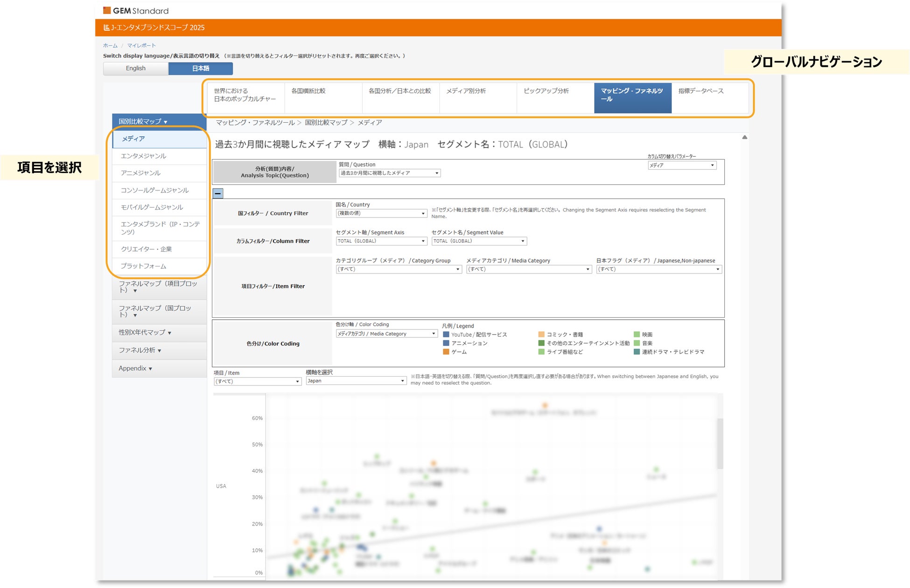Open the 質問/Question dropdown
Image resolution: width=910 pixels, height=588 pixels.
[x=389, y=173]
